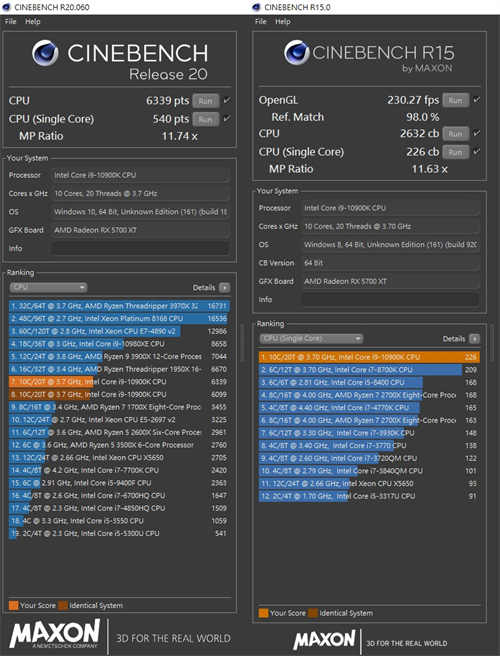This screenshot has height=656, width=500.
Task: Click Cinebench R20 title bar app icon
Action: pyautogui.click(x=6, y=7)
